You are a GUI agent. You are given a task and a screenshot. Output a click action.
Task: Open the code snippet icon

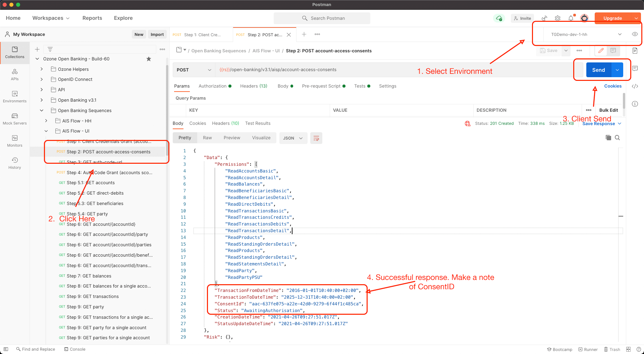(635, 86)
